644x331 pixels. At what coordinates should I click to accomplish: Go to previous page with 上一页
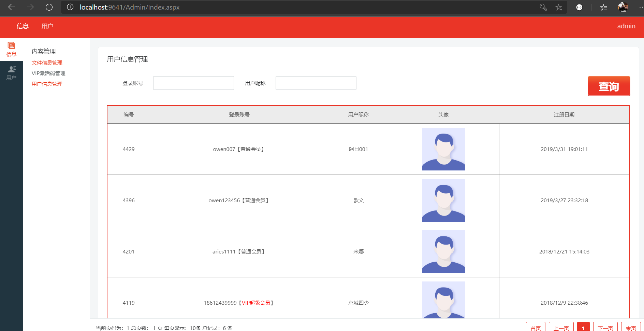click(x=561, y=327)
